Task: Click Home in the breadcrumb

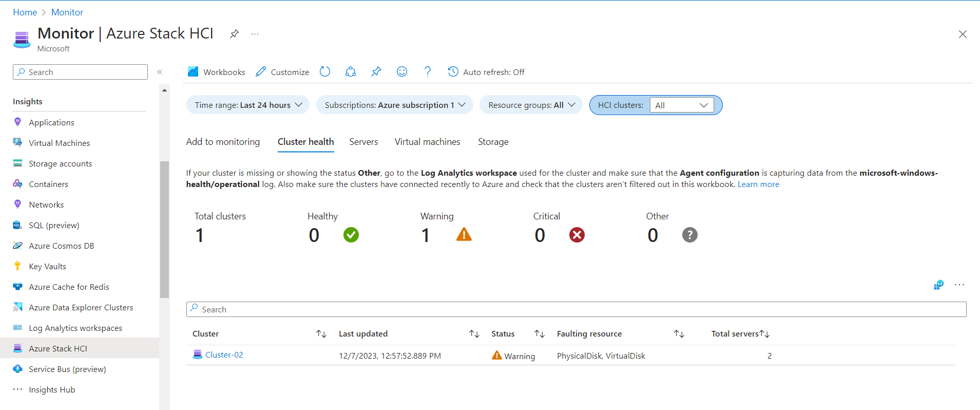Action: tap(25, 12)
